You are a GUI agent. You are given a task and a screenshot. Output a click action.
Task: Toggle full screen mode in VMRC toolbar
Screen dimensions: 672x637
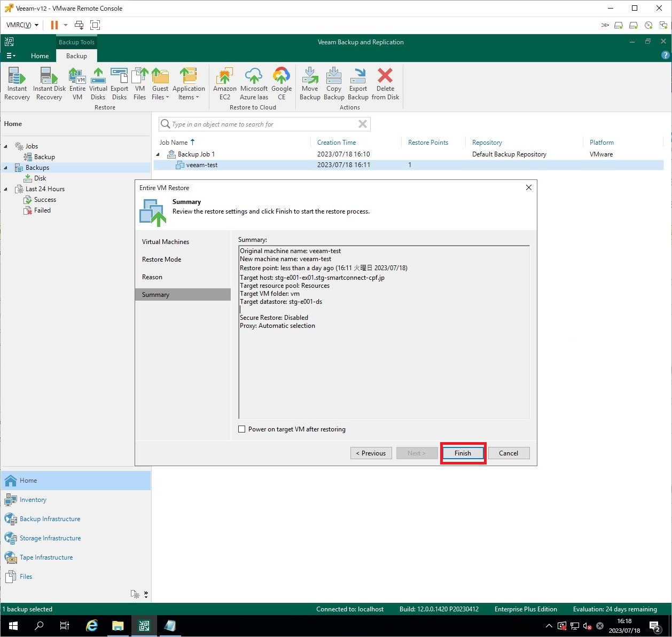[95, 25]
